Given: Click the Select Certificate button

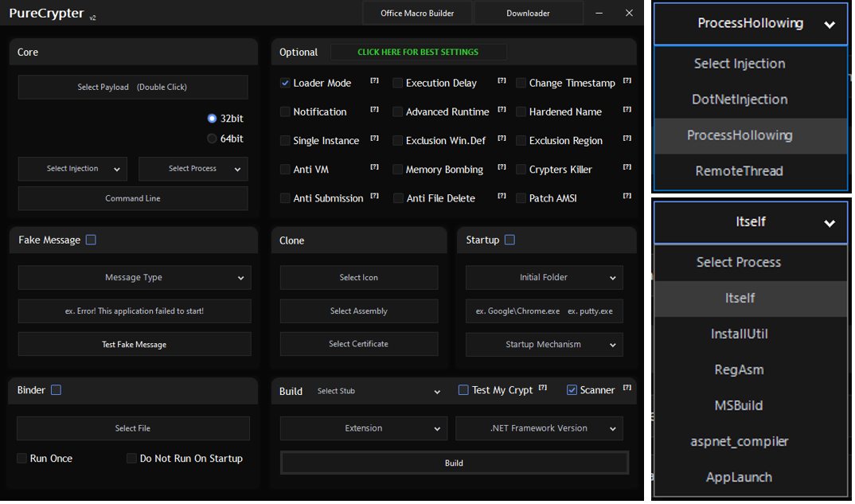Looking at the screenshot, I should pos(359,345).
